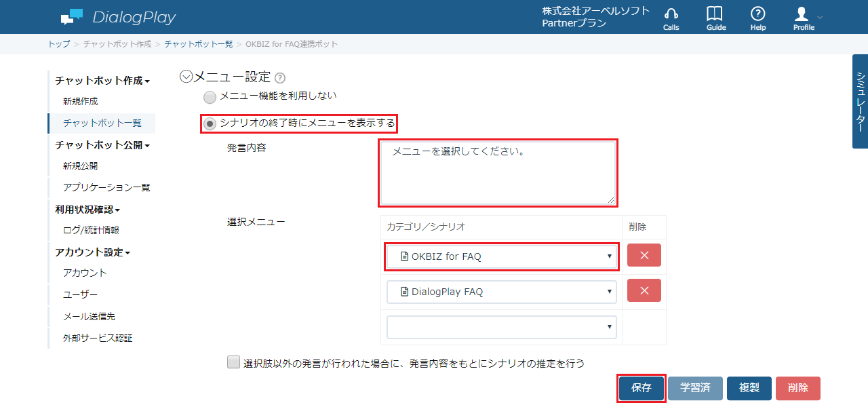The width and height of the screenshot is (868, 407).
Task: Open メール送信先 in sidebar
Action: 89,316
